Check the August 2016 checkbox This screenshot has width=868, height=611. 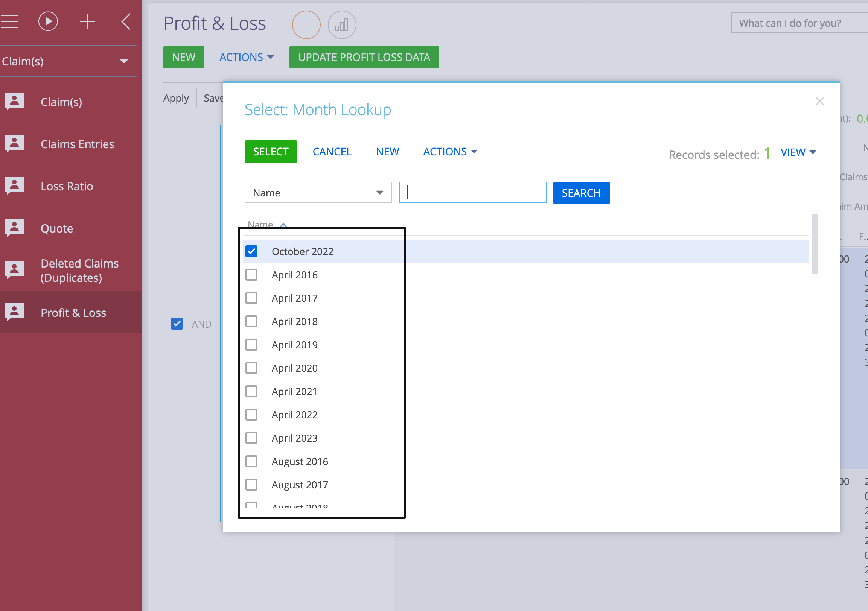(x=251, y=461)
